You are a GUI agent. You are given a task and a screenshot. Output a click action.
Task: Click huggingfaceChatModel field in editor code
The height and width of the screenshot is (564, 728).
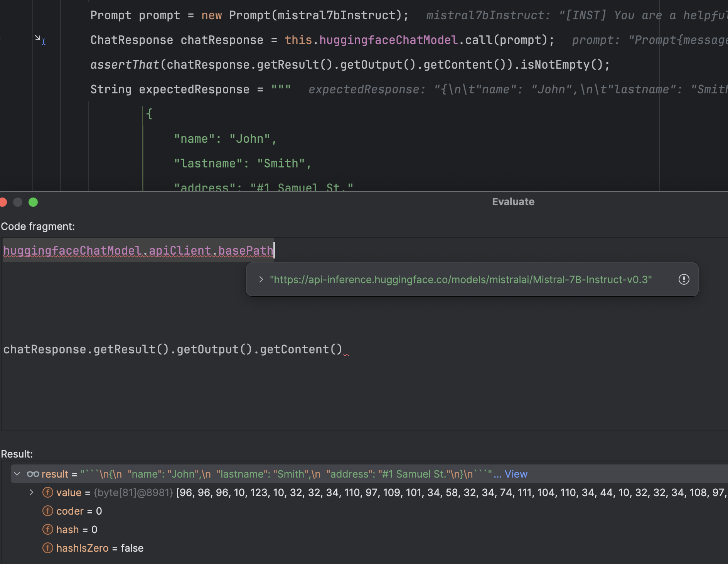(x=388, y=40)
